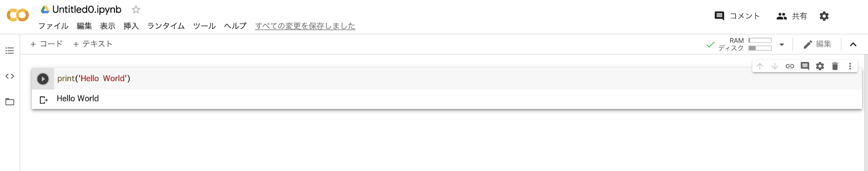Click inside the print code cell editor
The height and width of the screenshot is (171, 868).
457,79
